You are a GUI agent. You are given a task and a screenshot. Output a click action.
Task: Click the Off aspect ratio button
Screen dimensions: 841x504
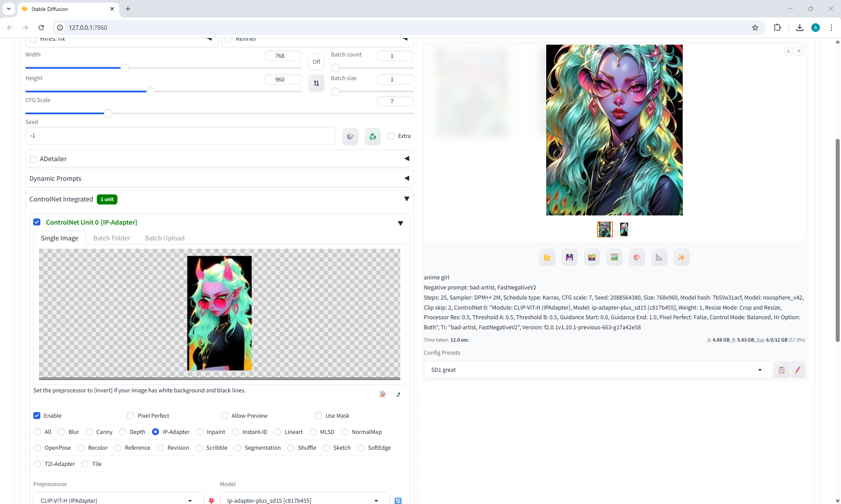(316, 62)
